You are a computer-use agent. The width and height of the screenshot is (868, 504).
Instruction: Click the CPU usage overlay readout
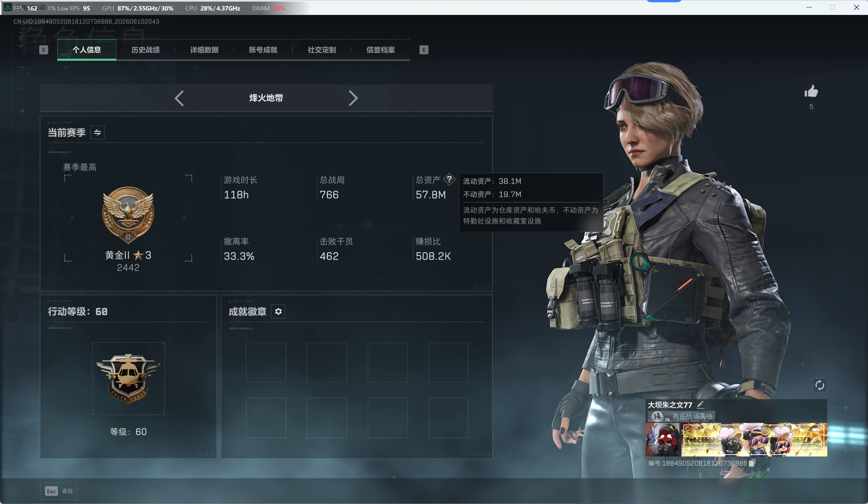point(213,8)
